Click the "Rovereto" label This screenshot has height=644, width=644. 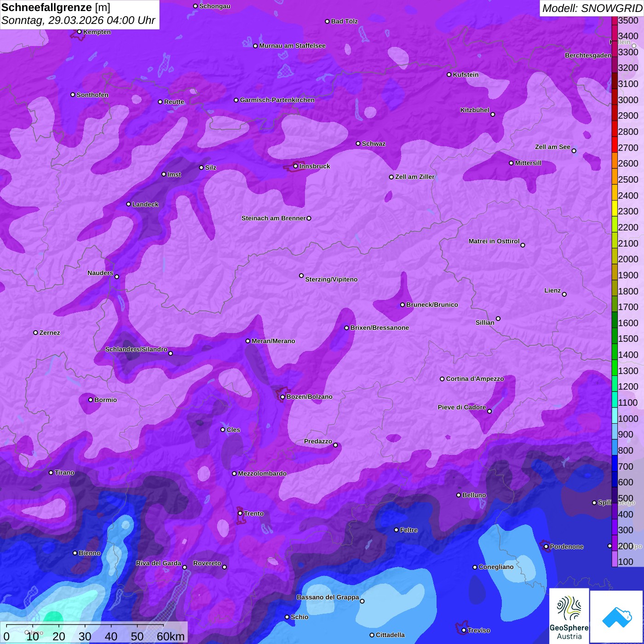click(x=207, y=563)
